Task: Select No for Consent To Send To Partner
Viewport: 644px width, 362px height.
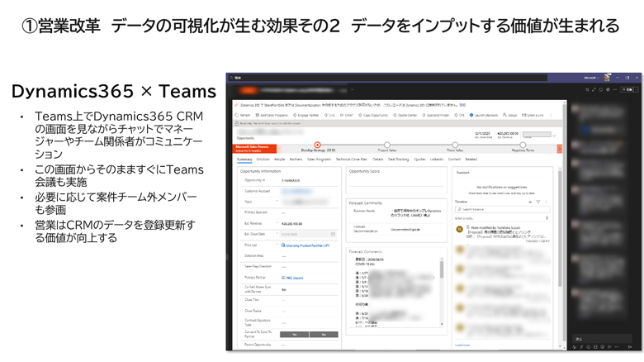Action: (324, 335)
